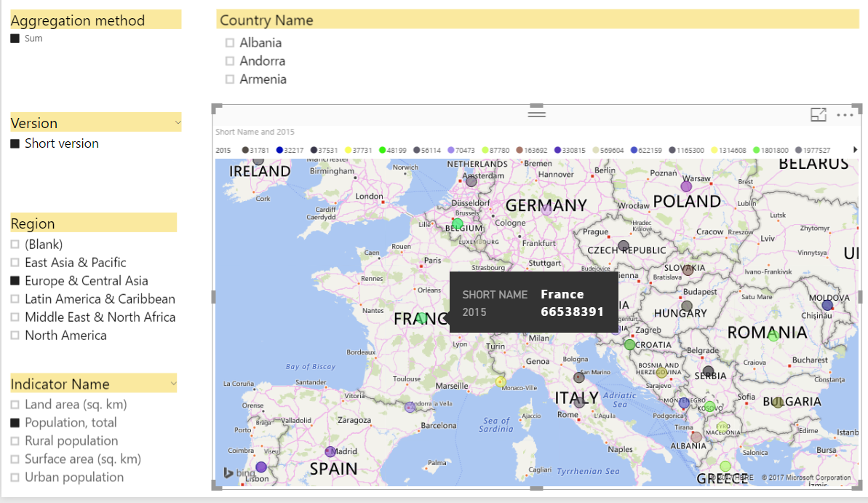The height and width of the screenshot is (503, 868).
Task: Open Focus mode for the map visual
Action: click(x=819, y=114)
